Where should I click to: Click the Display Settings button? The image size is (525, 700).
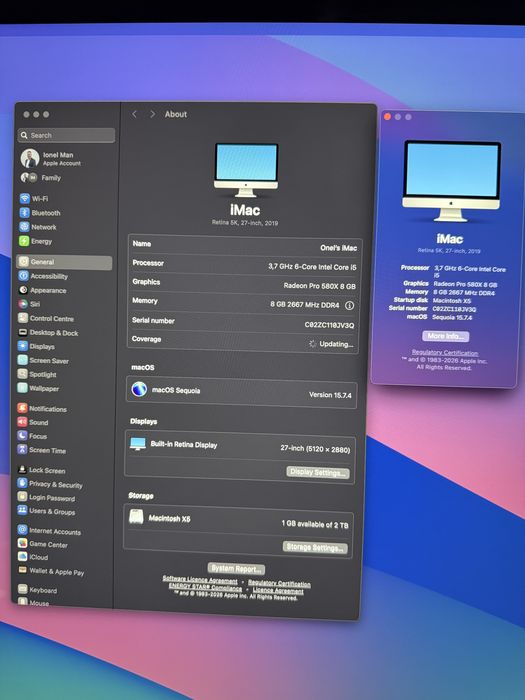[317, 472]
